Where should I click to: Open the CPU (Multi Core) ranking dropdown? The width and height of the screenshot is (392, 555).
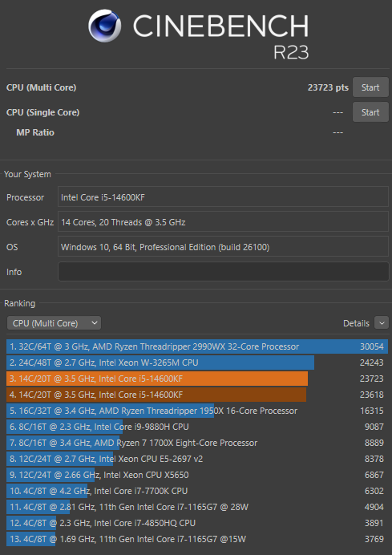(54, 323)
